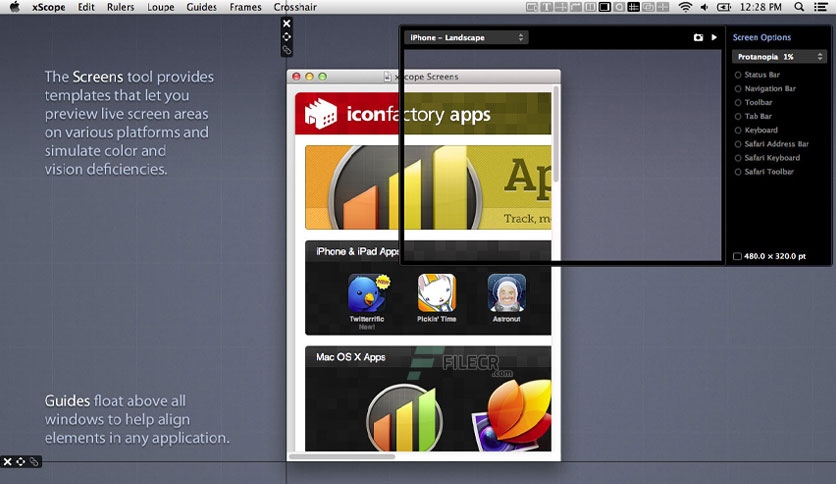Viewport: 836px width, 484px height.
Task: Open the Crosshair menu
Action: pyautogui.click(x=295, y=7)
